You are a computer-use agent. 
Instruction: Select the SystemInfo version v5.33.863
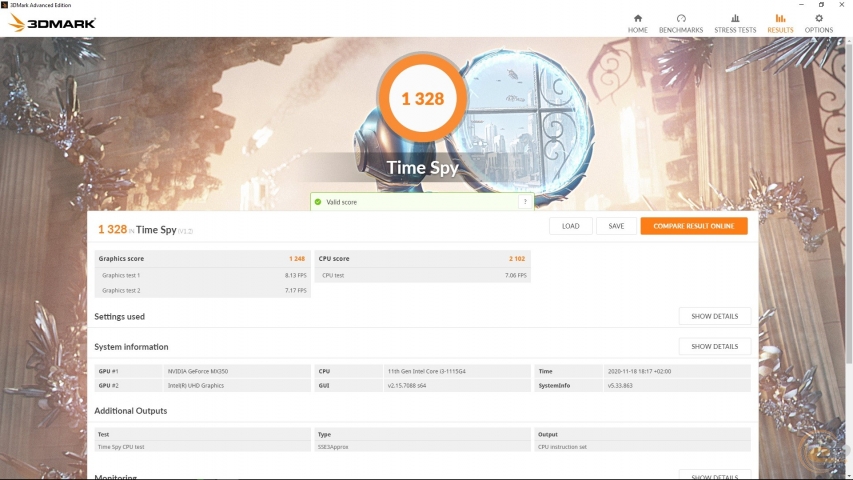[620, 385]
